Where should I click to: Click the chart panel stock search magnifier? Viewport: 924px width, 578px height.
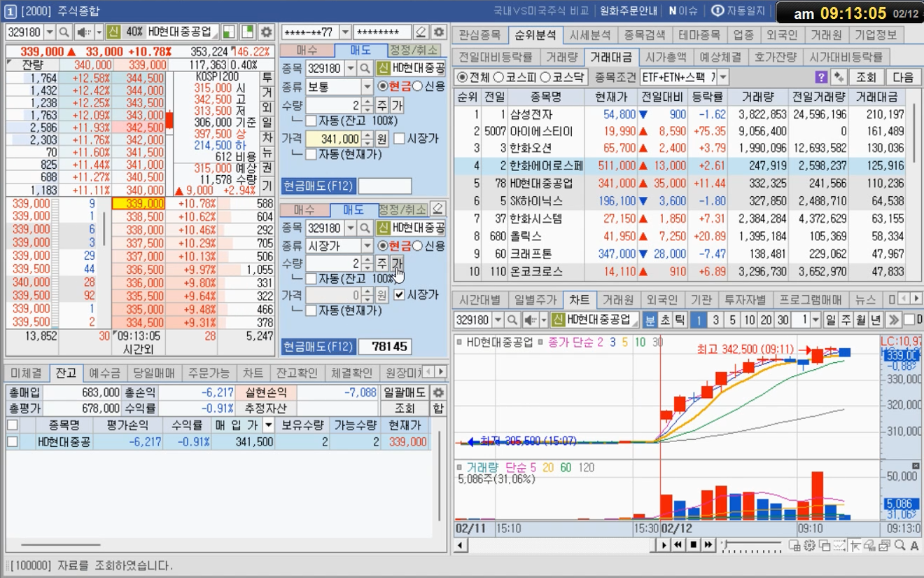(513, 319)
